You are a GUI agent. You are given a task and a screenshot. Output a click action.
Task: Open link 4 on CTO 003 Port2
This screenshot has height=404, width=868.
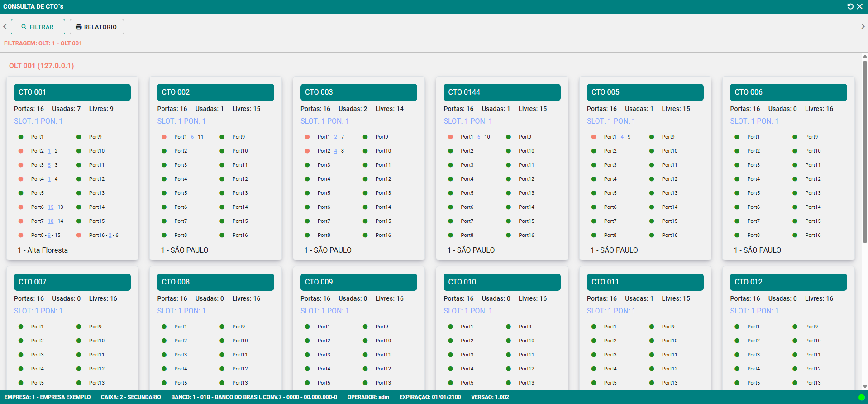(x=336, y=151)
